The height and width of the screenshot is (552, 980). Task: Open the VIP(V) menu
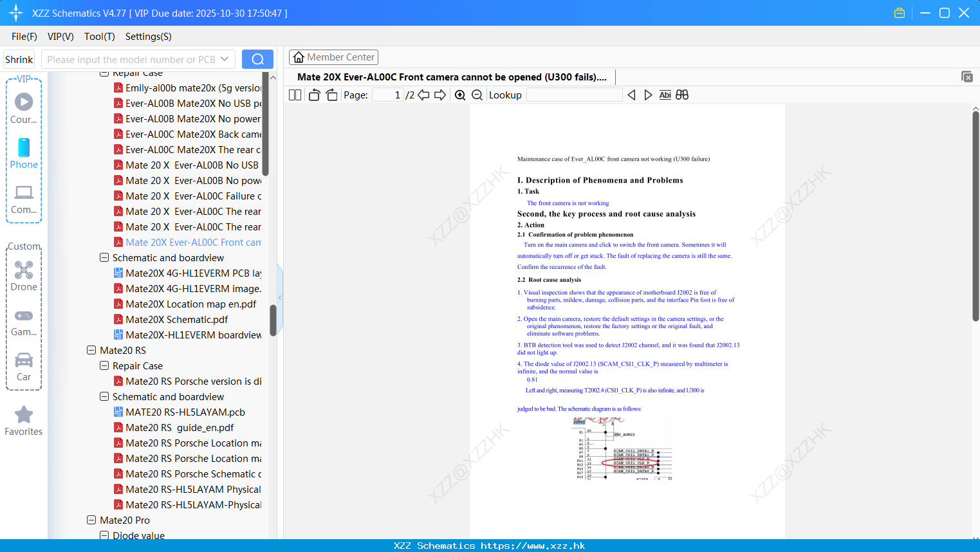coord(60,37)
